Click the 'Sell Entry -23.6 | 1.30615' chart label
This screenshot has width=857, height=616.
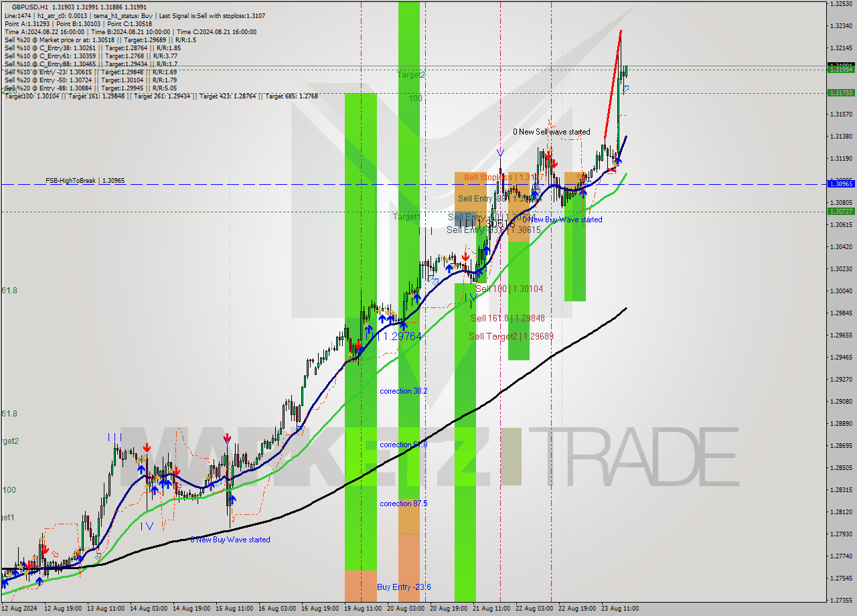coord(493,230)
